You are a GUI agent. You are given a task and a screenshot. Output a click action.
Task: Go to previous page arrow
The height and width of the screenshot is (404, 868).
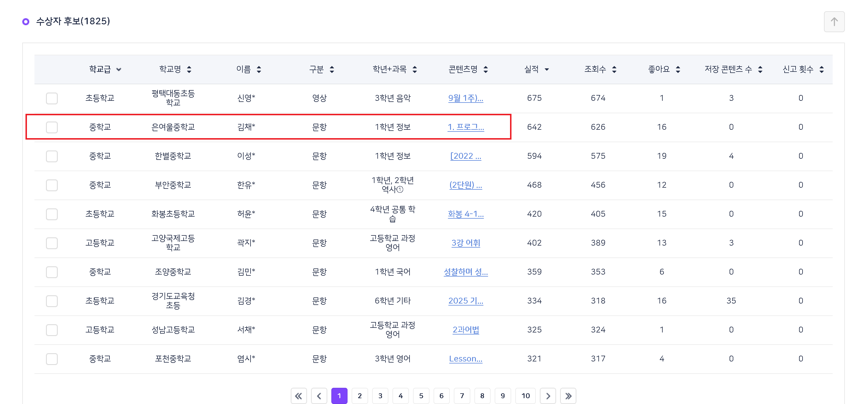pyautogui.click(x=319, y=396)
